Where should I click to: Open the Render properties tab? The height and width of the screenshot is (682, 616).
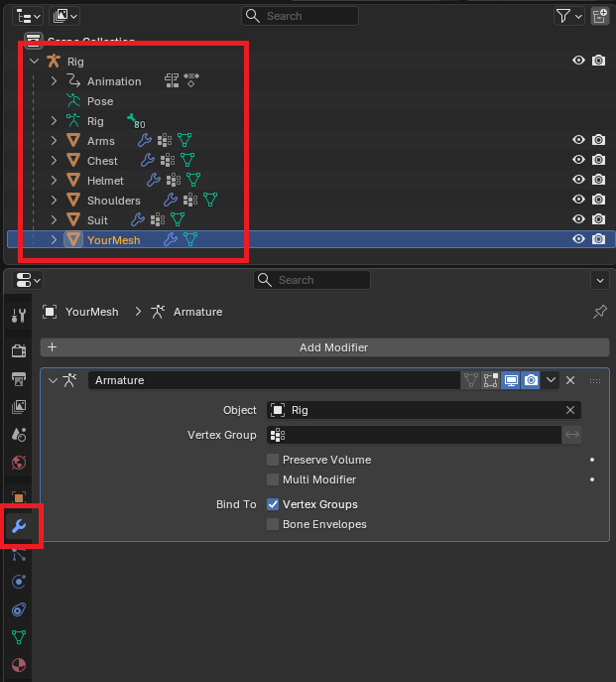click(18, 350)
